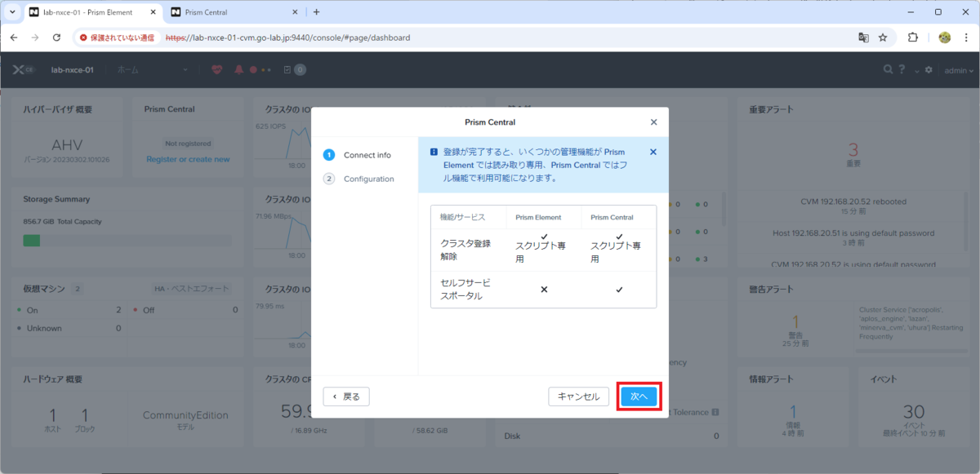The image size is (980, 474).
Task: Click the lab-nxce-01 cluster name
Action: click(72, 70)
